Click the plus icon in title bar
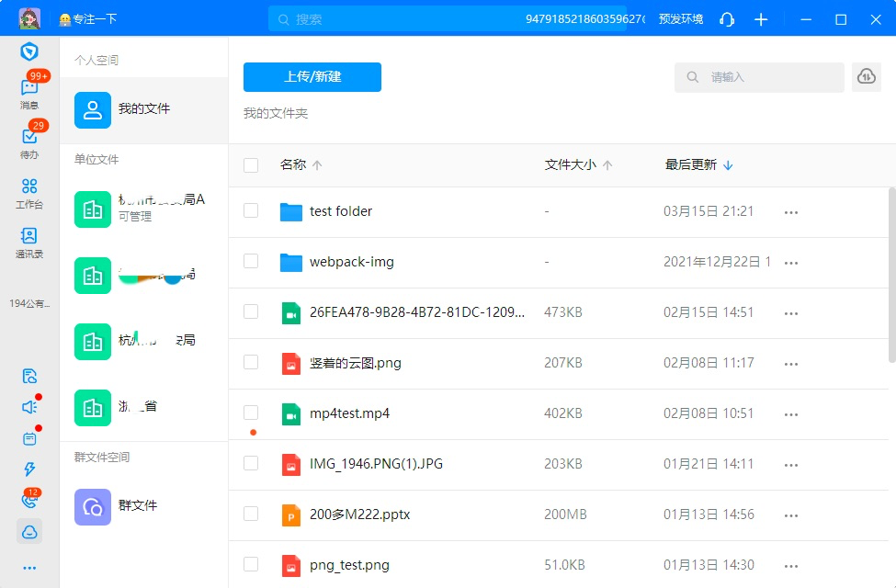Image resolution: width=896 pixels, height=588 pixels. (x=761, y=19)
